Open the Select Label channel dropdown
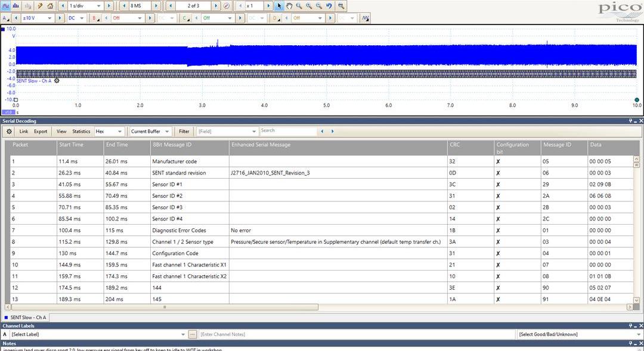 click(x=98, y=334)
